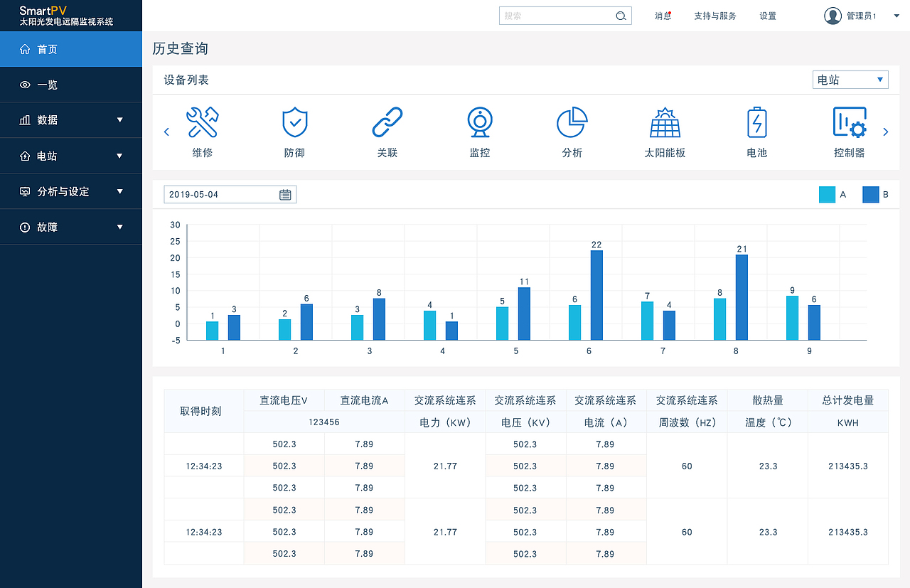The width and height of the screenshot is (910, 588).
Task: Click the B bar labeled 11
Action: click(x=524, y=314)
